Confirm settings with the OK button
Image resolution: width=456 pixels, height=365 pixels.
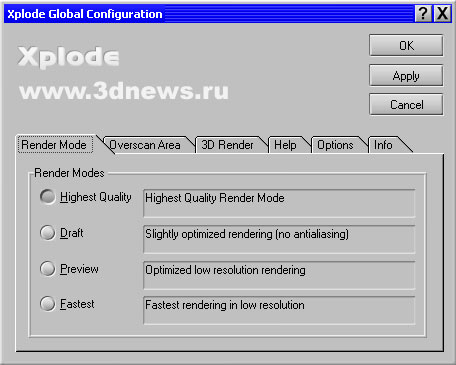(406, 45)
